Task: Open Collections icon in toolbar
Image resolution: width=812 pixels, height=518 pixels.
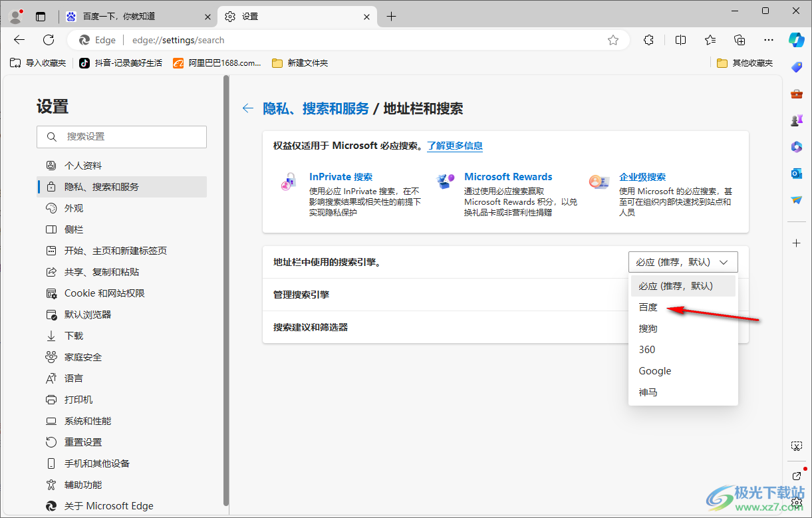Action: 740,40
